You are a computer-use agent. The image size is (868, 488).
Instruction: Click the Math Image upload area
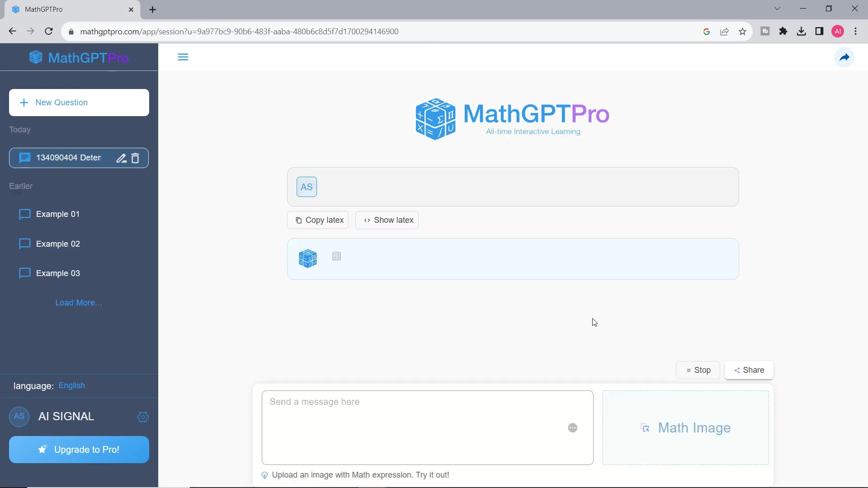pyautogui.click(x=685, y=427)
